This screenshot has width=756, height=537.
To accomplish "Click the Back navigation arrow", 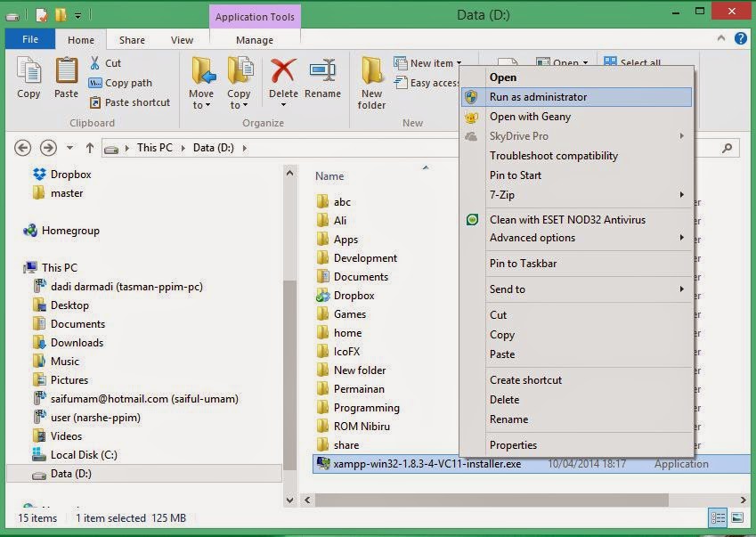I will pyautogui.click(x=23, y=148).
